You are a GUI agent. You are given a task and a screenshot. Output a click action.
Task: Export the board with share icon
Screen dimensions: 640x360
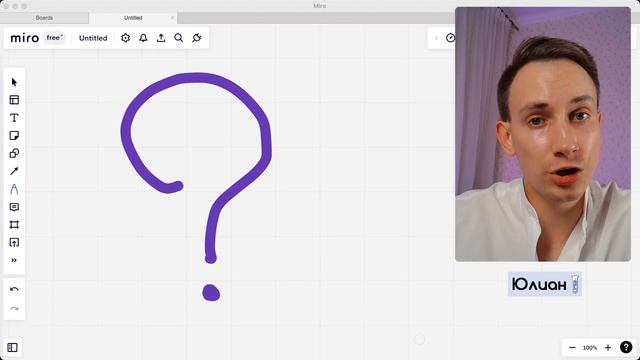pos(161,38)
